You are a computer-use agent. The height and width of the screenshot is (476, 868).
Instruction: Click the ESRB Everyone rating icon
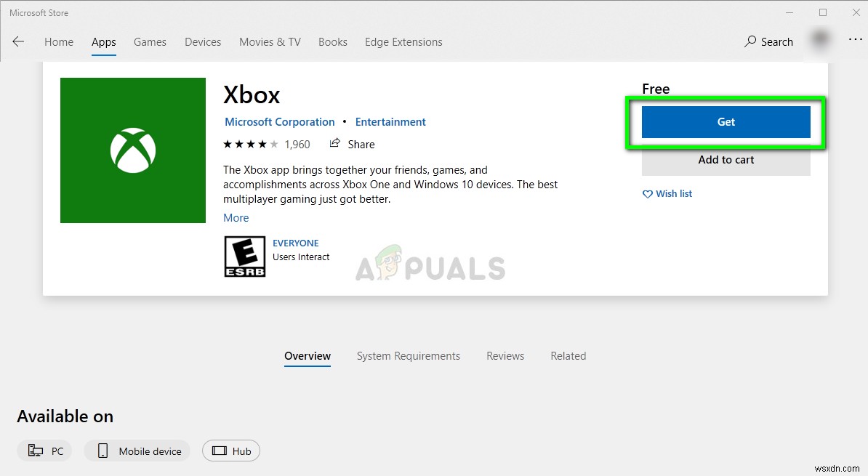(x=244, y=256)
